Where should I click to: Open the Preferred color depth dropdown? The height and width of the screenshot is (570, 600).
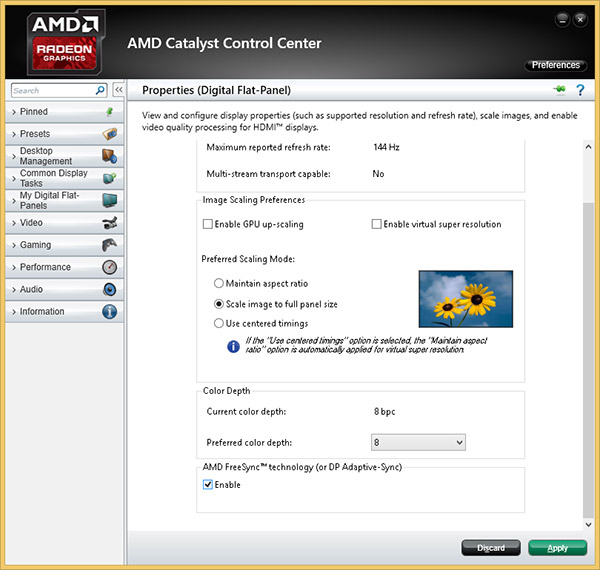[418, 442]
